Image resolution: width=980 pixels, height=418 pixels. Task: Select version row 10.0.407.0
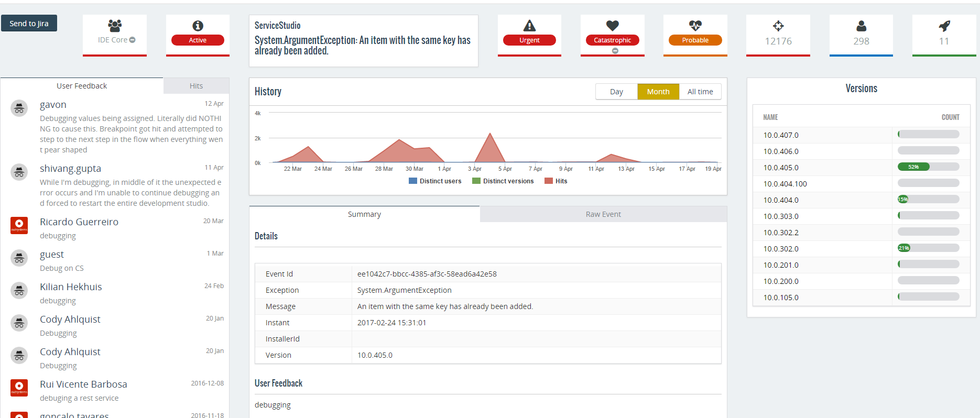pos(861,135)
